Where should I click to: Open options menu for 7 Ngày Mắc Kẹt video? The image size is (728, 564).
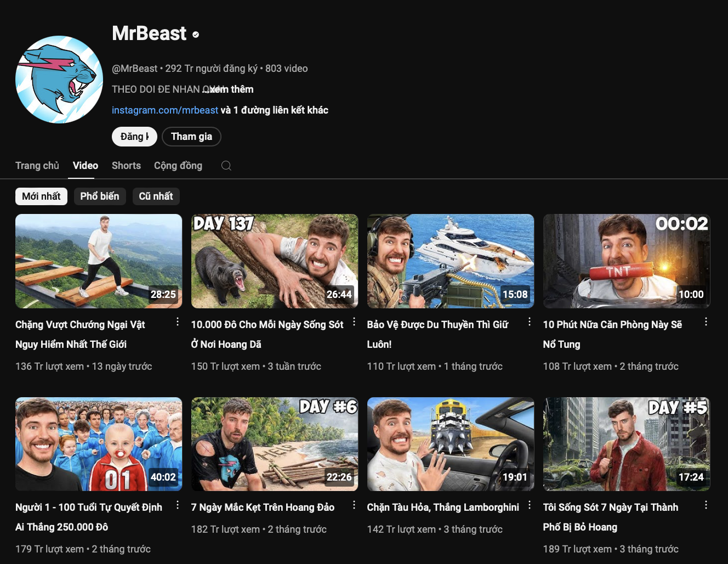click(354, 505)
